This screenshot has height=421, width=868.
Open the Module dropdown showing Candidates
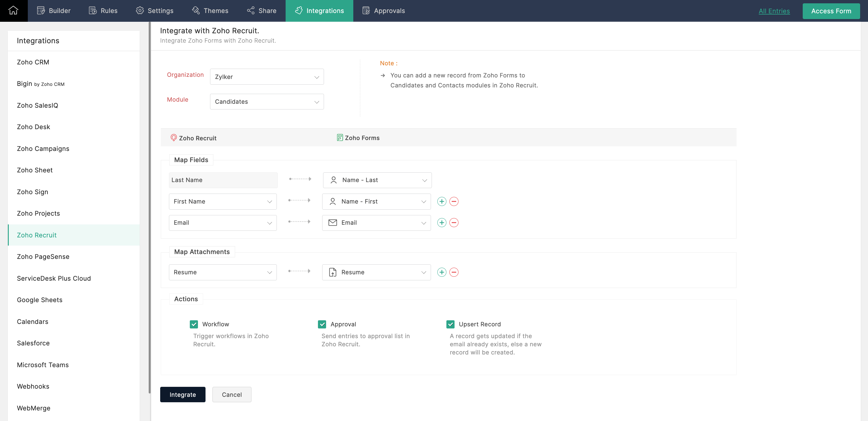pyautogui.click(x=267, y=101)
